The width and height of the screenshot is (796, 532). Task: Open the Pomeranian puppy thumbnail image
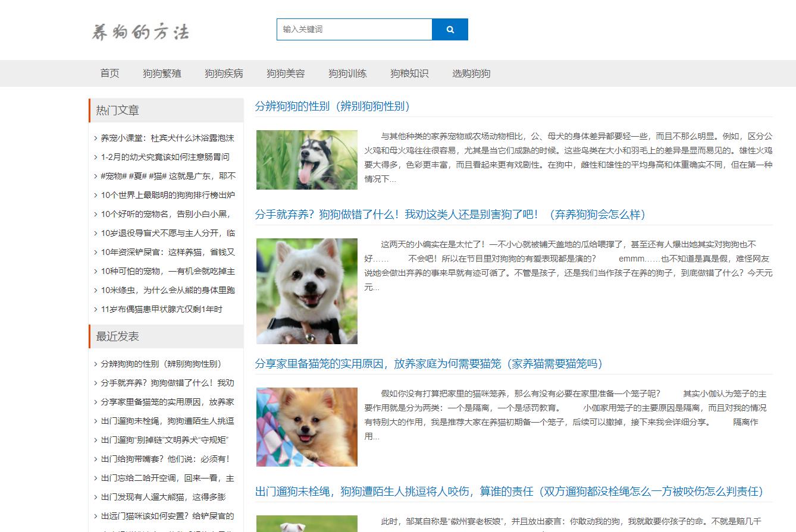pos(307,427)
